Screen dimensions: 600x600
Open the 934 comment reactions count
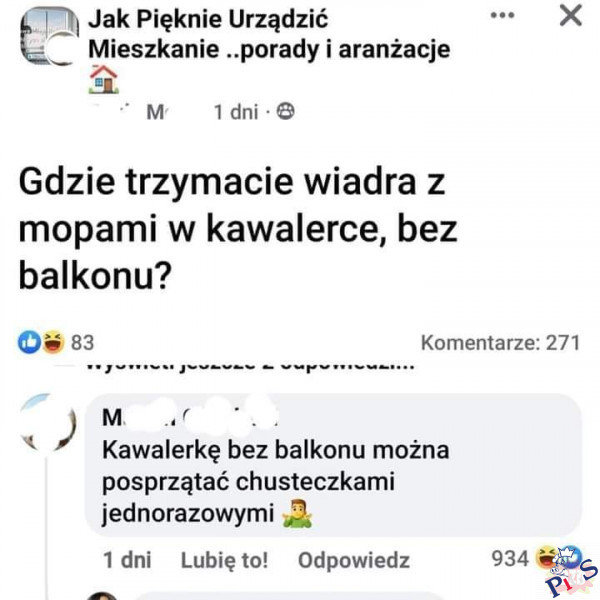click(x=510, y=558)
